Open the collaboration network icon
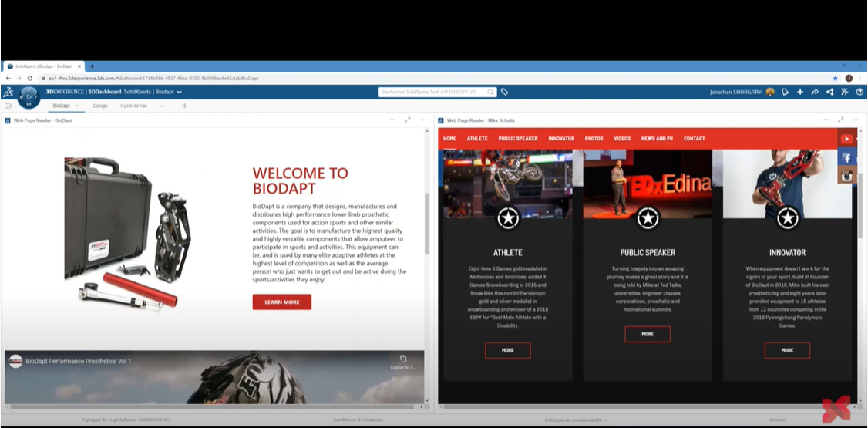The width and height of the screenshot is (868, 428). click(x=829, y=92)
